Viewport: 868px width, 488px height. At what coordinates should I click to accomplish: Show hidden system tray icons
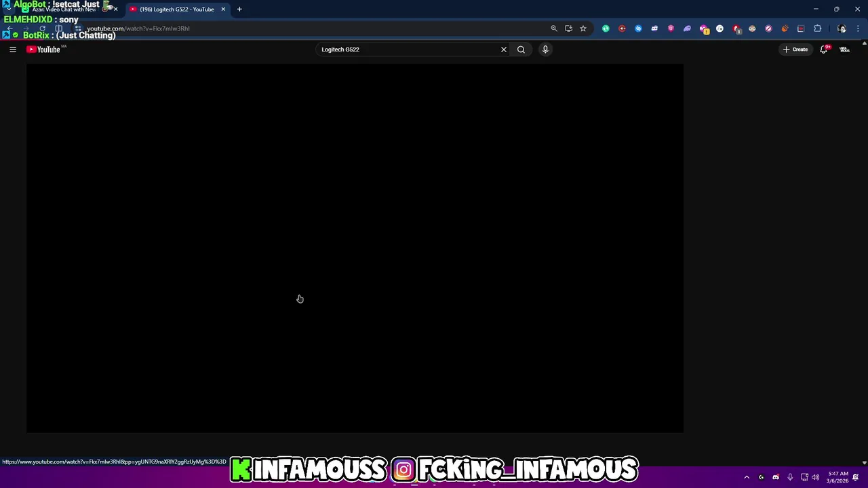(747, 477)
